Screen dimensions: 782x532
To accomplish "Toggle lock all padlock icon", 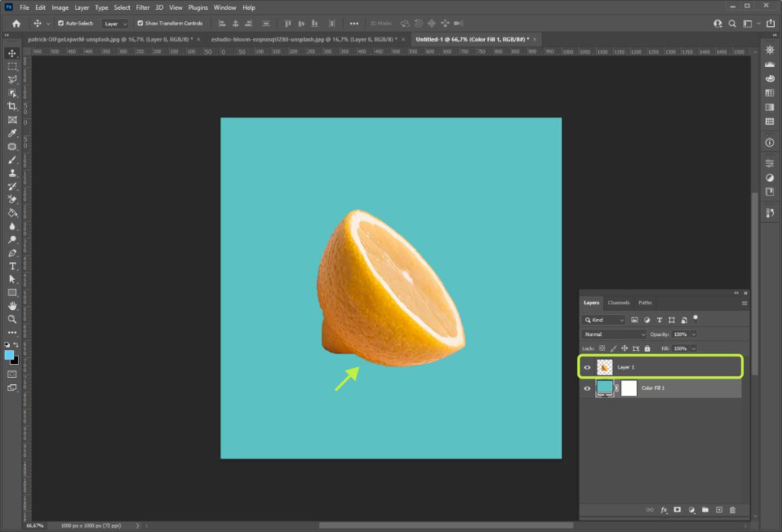I will click(648, 349).
